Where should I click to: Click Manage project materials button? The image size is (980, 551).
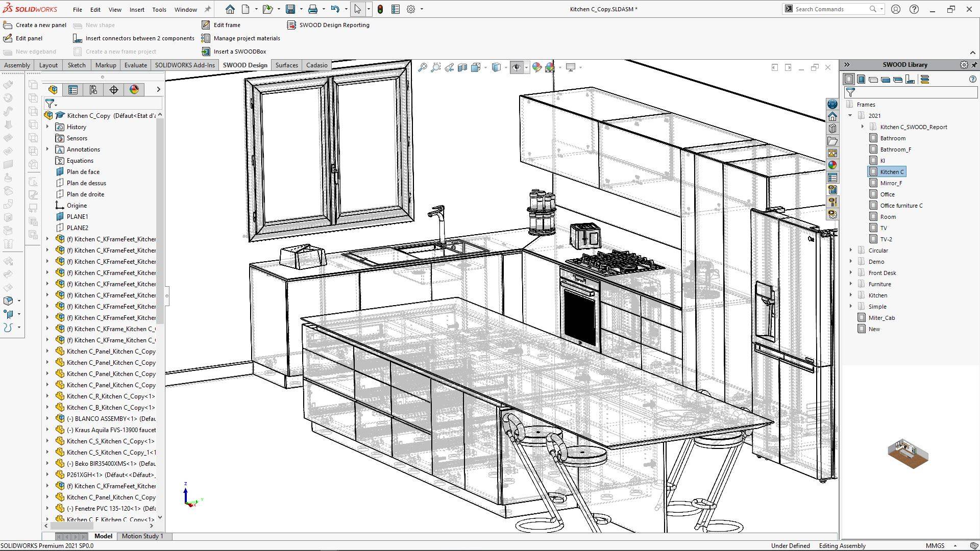click(247, 38)
